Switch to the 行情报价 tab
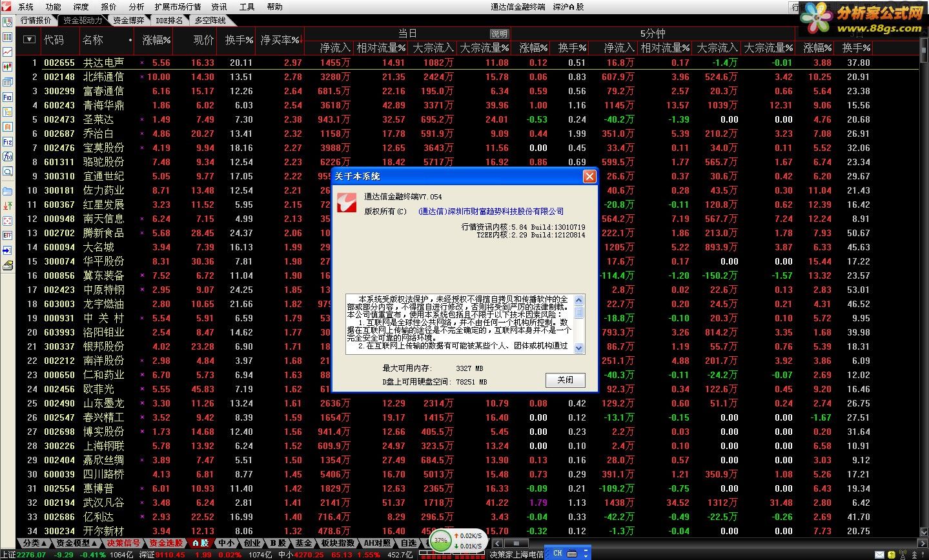Viewport: 929px width, 560px height. click(36, 21)
